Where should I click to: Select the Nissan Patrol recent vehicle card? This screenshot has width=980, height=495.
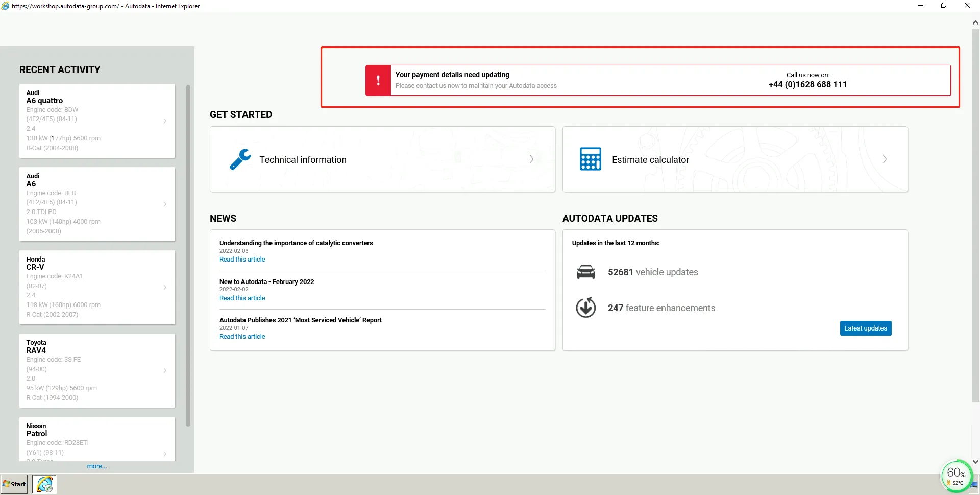tap(97, 438)
